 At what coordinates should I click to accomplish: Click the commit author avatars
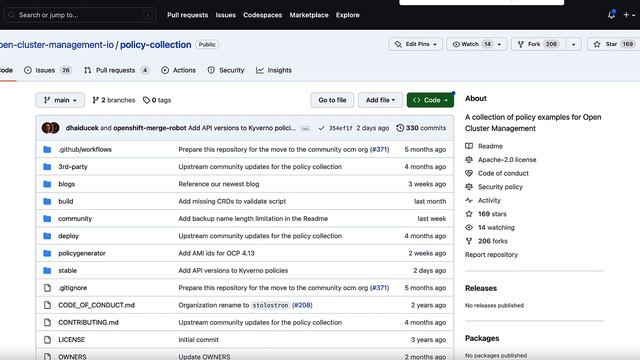coord(51,128)
